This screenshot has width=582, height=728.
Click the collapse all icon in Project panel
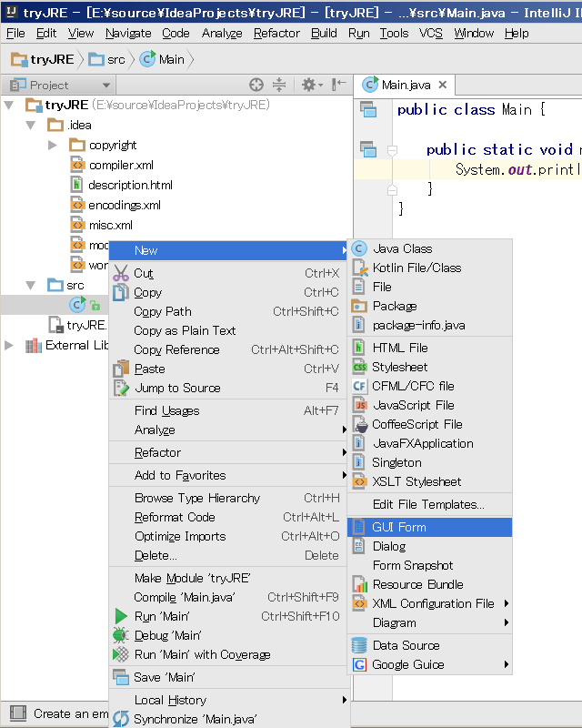point(279,85)
